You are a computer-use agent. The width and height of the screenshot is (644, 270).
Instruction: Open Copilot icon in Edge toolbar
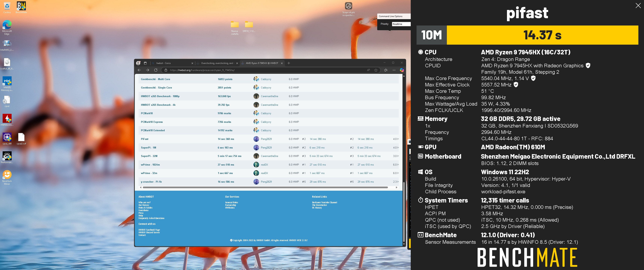coord(402,70)
